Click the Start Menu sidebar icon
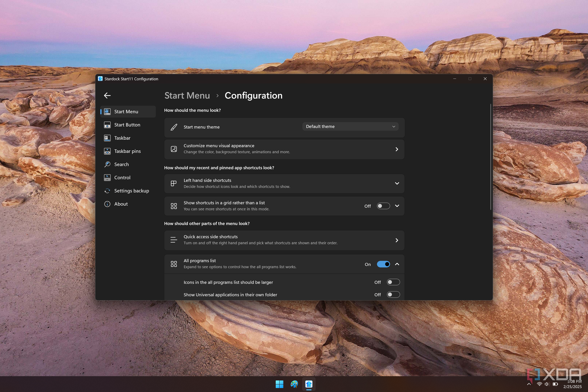This screenshot has height=392, width=588. [x=107, y=112]
